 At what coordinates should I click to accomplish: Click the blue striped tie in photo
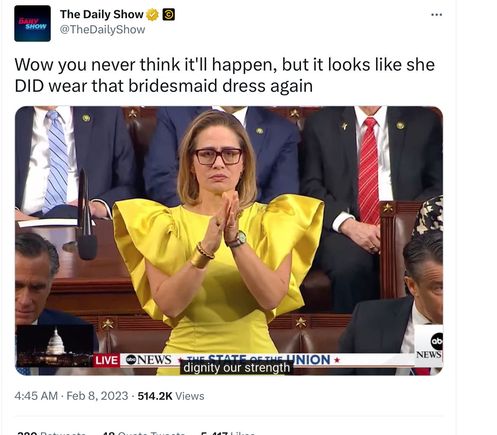56,160
